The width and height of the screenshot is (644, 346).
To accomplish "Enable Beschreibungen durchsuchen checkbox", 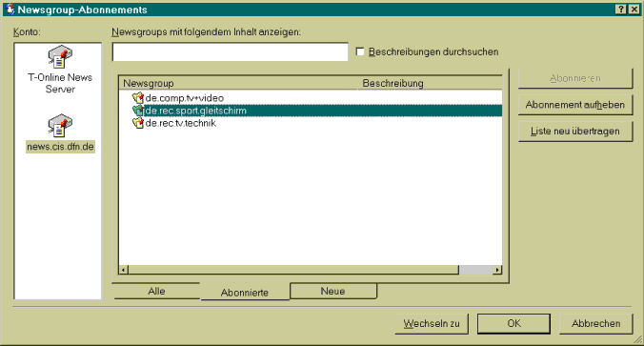I will pos(360,51).
